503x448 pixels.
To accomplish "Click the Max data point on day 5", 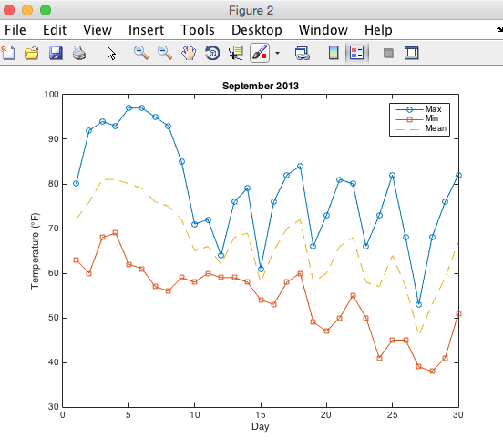I will 129,108.
